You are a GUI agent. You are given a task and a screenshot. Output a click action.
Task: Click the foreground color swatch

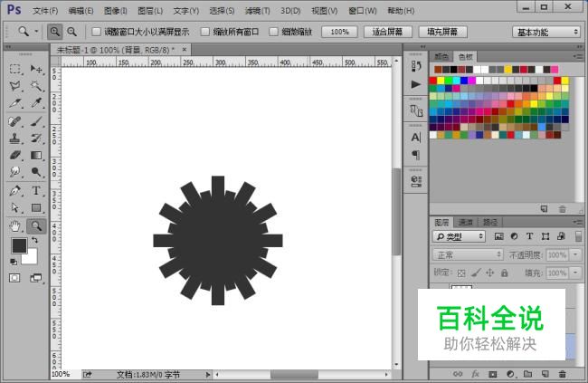click(x=19, y=245)
